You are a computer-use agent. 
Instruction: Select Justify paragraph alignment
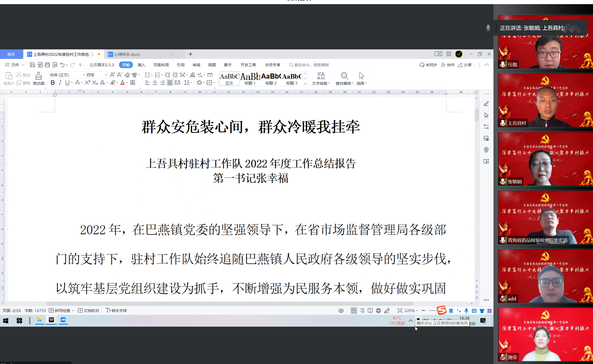[x=170, y=83]
